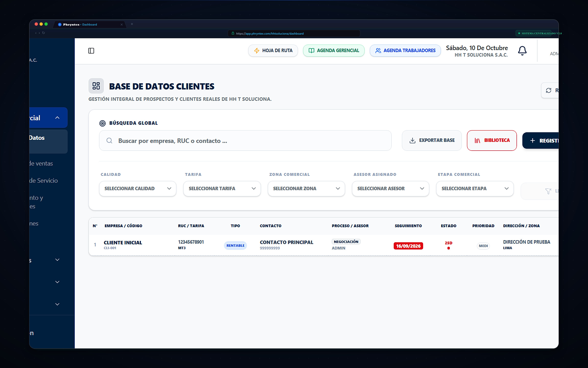Open a new browser tab with plus
This screenshot has width=588, height=368.
pyautogui.click(x=132, y=24)
